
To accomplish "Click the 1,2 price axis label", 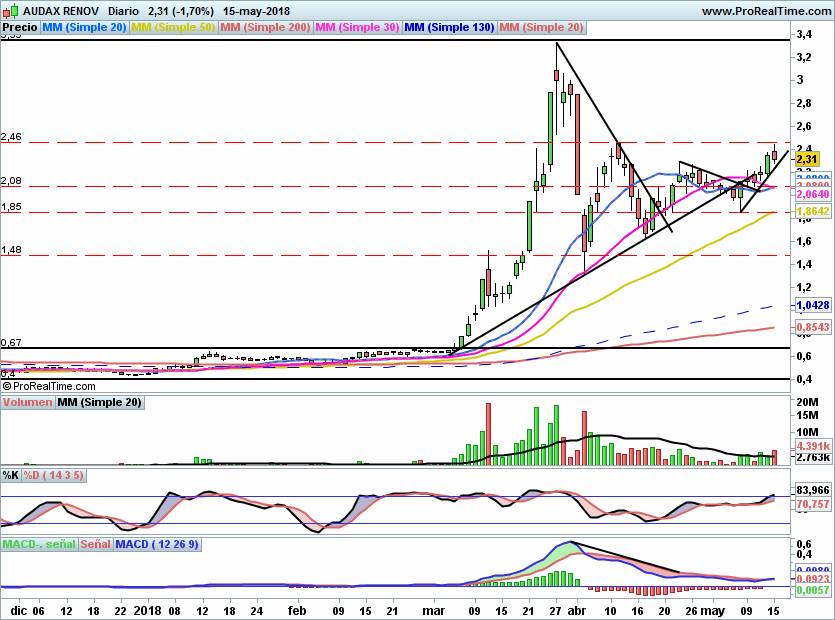I will 804,287.
